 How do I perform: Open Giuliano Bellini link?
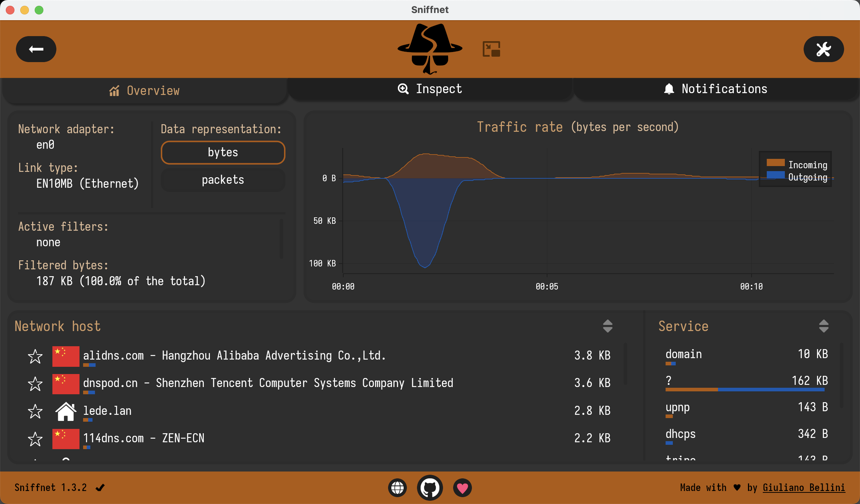(x=804, y=487)
